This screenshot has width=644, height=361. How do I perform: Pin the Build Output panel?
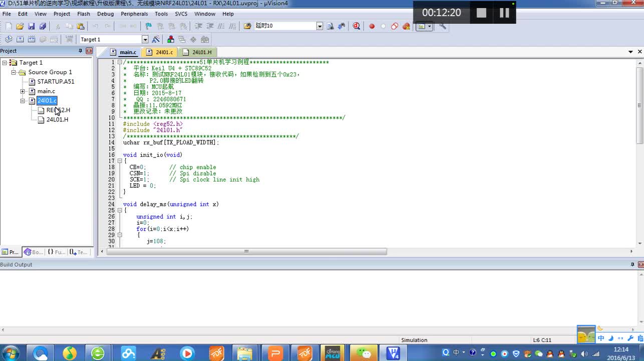(632, 264)
